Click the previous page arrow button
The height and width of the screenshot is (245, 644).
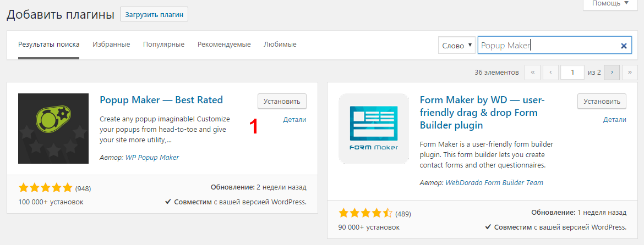(x=550, y=73)
